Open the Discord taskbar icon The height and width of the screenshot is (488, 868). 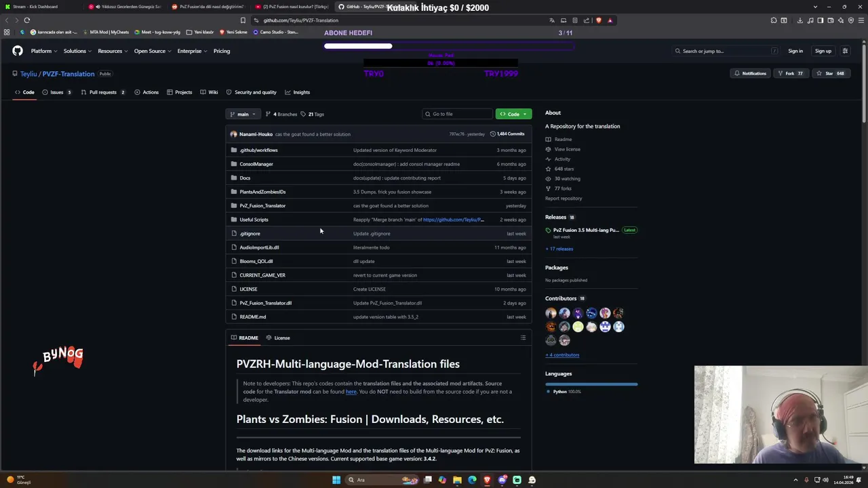[502, 480]
